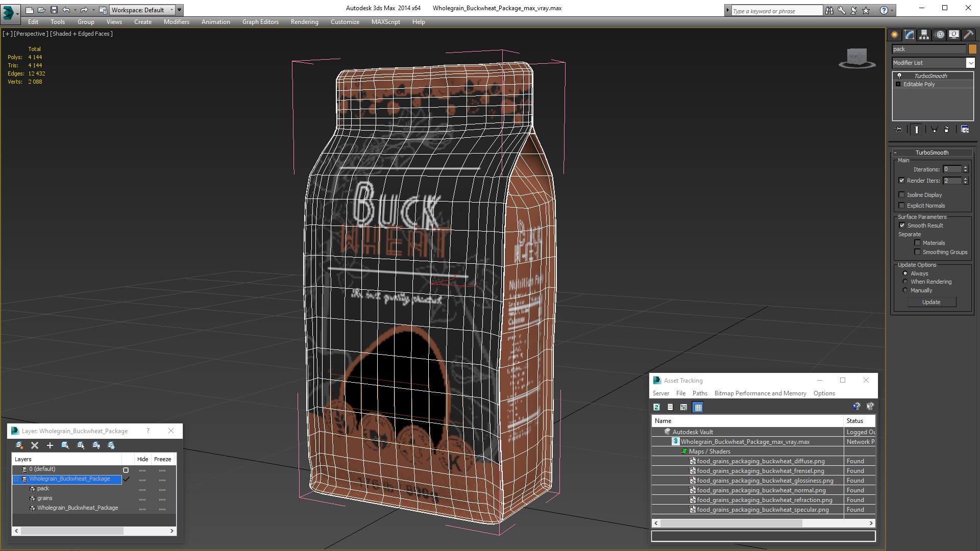Viewport: 980px width, 551px height.
Task: Uncheck Smooth Result checkbox
Action: tap(902, 226)
